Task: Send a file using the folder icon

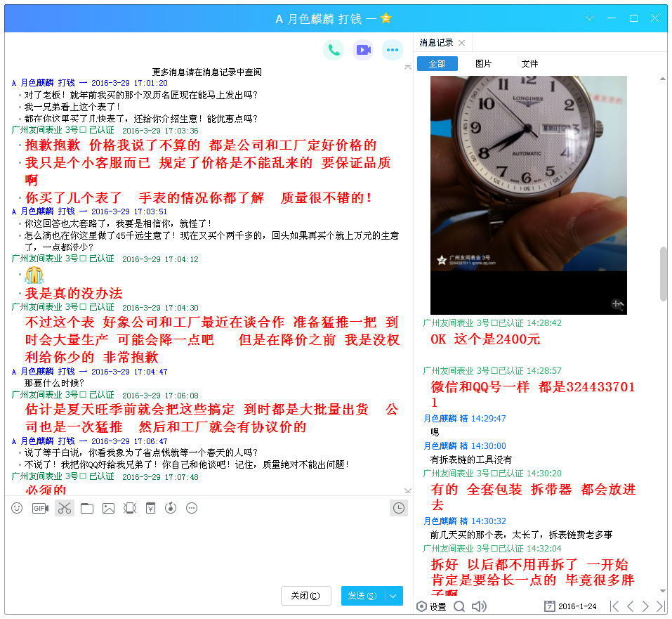Action: point(87,508)
